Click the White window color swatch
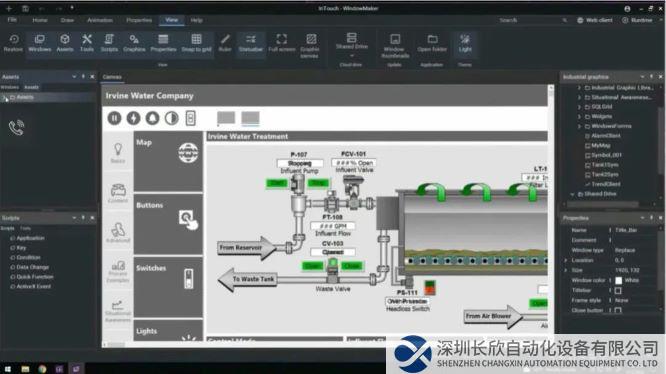The width and height of the screenshot is (666, 374). 618,280
